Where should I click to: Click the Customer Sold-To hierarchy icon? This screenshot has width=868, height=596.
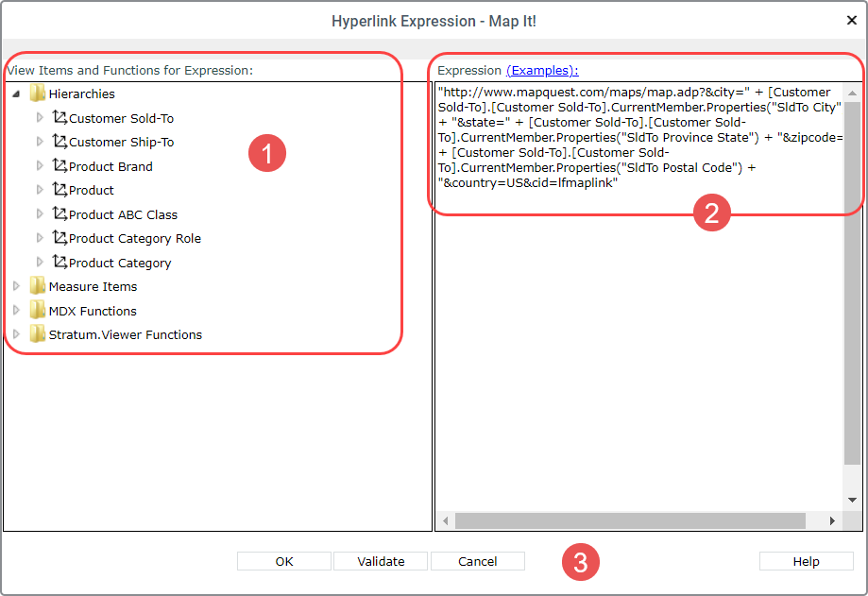tap(60, 117)
